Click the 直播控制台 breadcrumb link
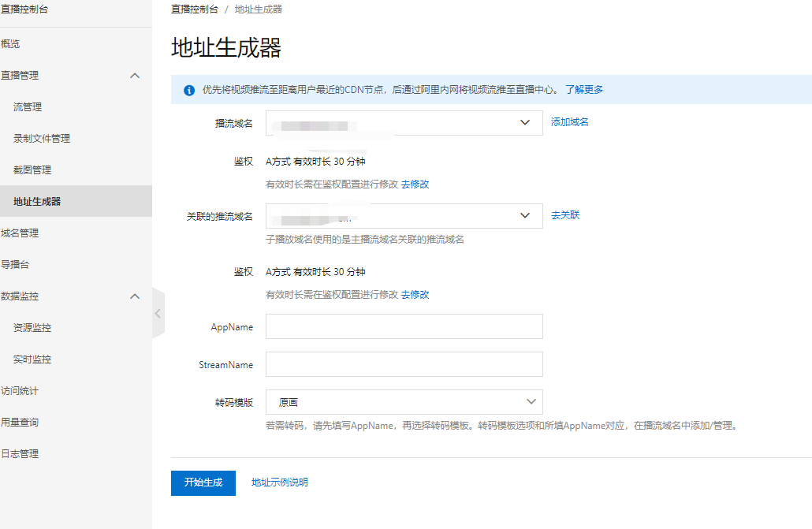Screen dimensions: 812x529 [x=195, y=9]
